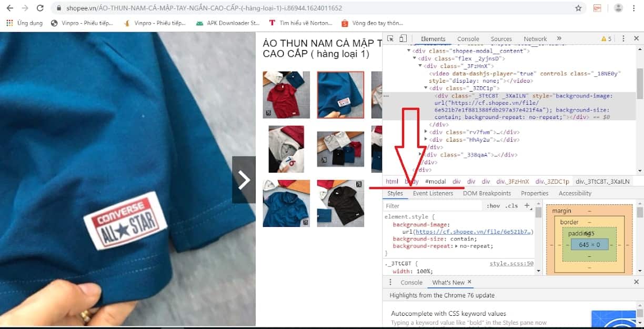The image size is (644, 329).
Task: Open the APK Downloader bookmark
Action: point(228,23)
